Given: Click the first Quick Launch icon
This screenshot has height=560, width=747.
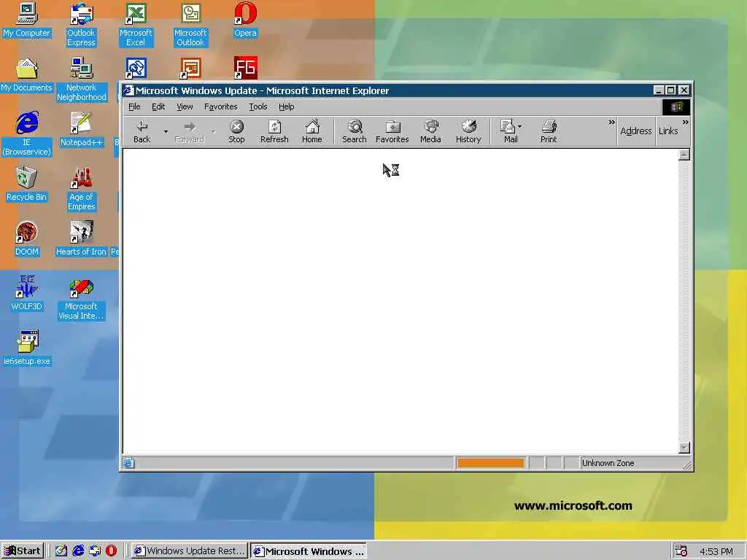Looking at the screenshot, I should pos(61,551).
